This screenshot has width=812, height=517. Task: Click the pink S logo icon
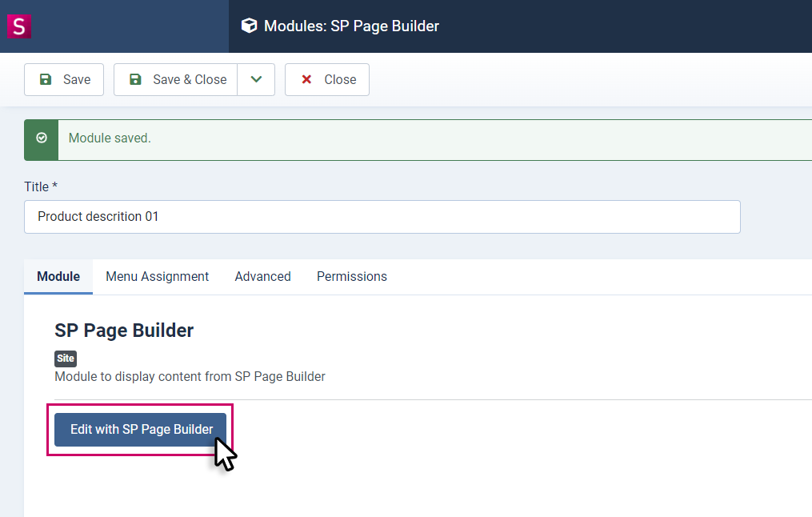click(19, 26)
